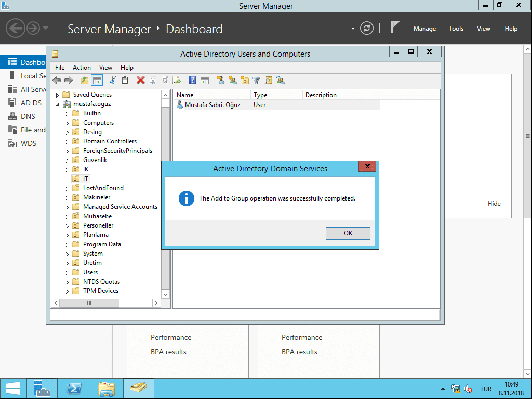Open the Action menu in ADUC

click(x=82, y=68)
